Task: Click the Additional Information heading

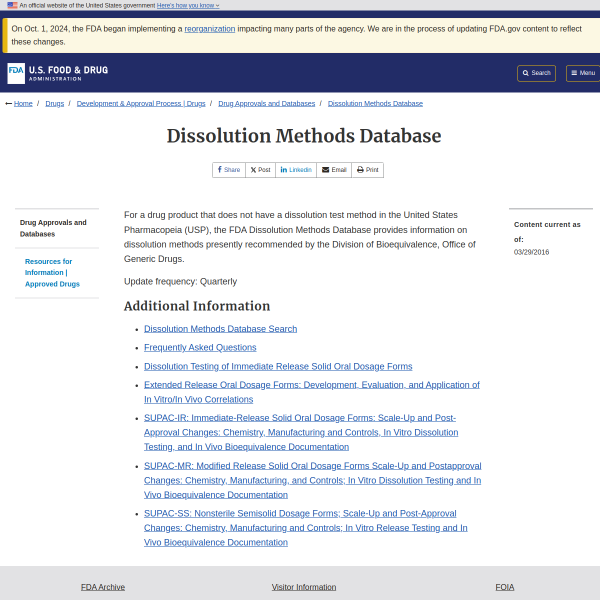Action: pyautogui.click(x=197, y=306)
